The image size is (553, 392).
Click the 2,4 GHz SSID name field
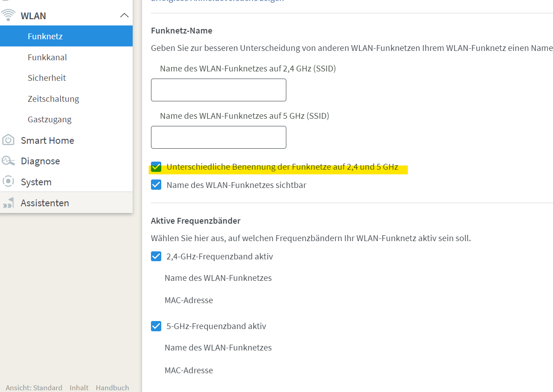tap(218, 90)
